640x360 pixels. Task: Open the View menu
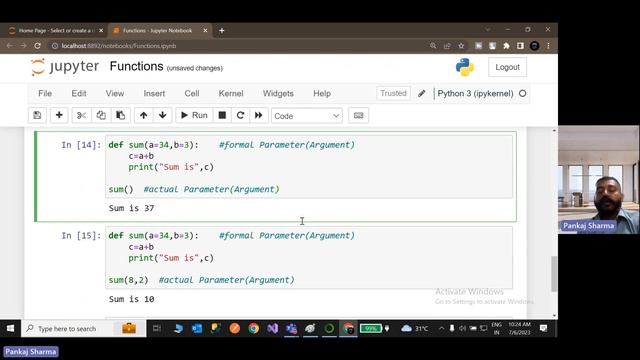point(115,93)
